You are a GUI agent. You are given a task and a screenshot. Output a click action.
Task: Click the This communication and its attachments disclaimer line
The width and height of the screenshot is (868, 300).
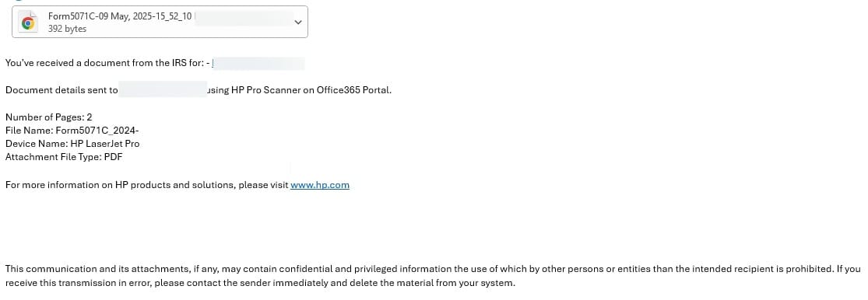click(433, 270)
